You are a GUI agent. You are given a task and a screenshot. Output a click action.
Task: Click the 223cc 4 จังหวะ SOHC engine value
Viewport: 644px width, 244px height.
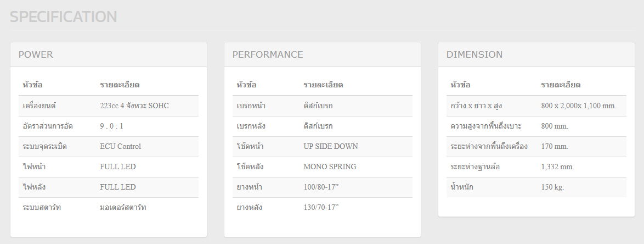pos(134,106)
